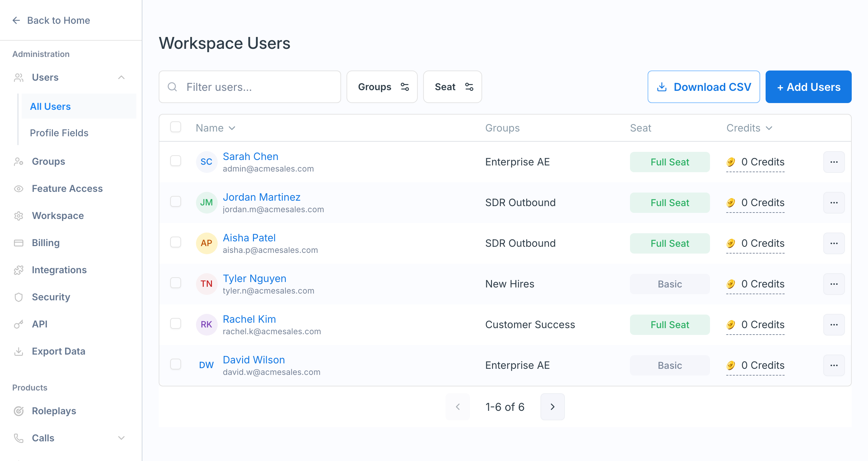Viewport: 868px width, 461px height.
Task: Click the Users people icon in the sidebar
Action: [19, 78]
